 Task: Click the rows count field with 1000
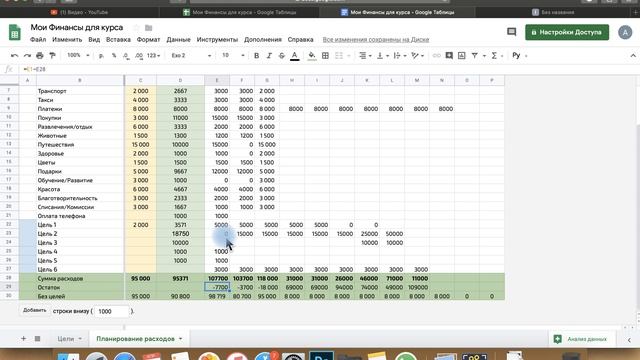111,311
